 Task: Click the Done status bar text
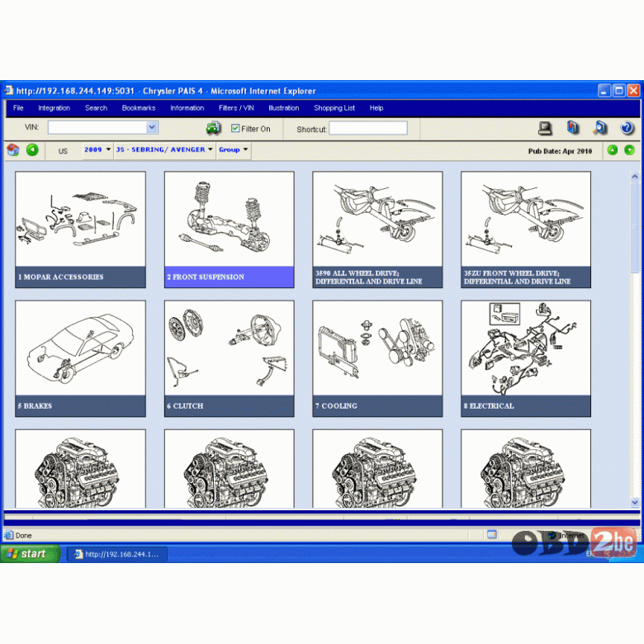coord(23,535)
